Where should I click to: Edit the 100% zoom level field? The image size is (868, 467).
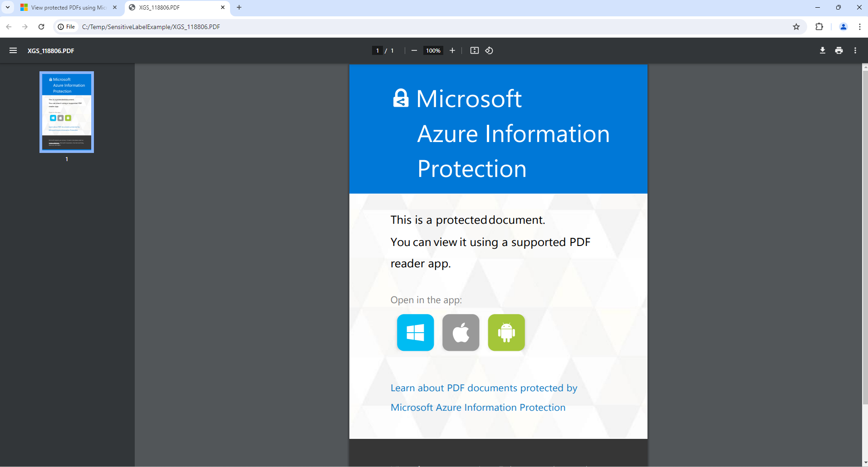(x=433, y=50)
